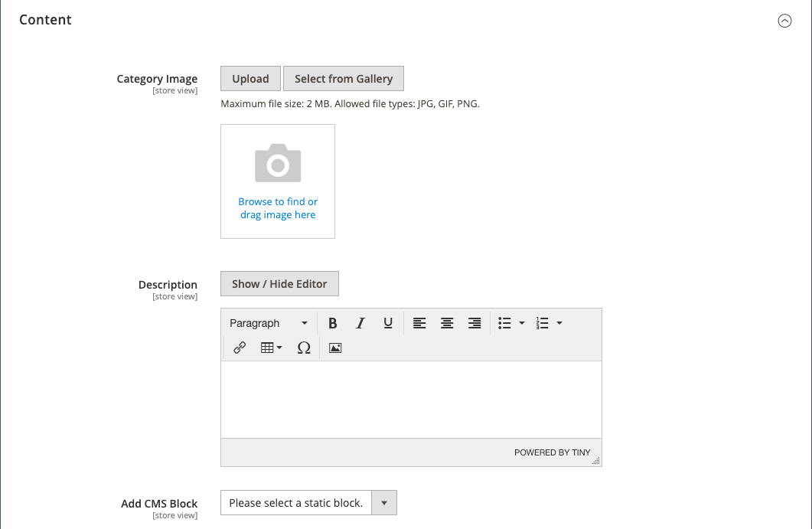812x529 pixels.
Task: Open the Add CMS Block select
Action: pos(308,503)
